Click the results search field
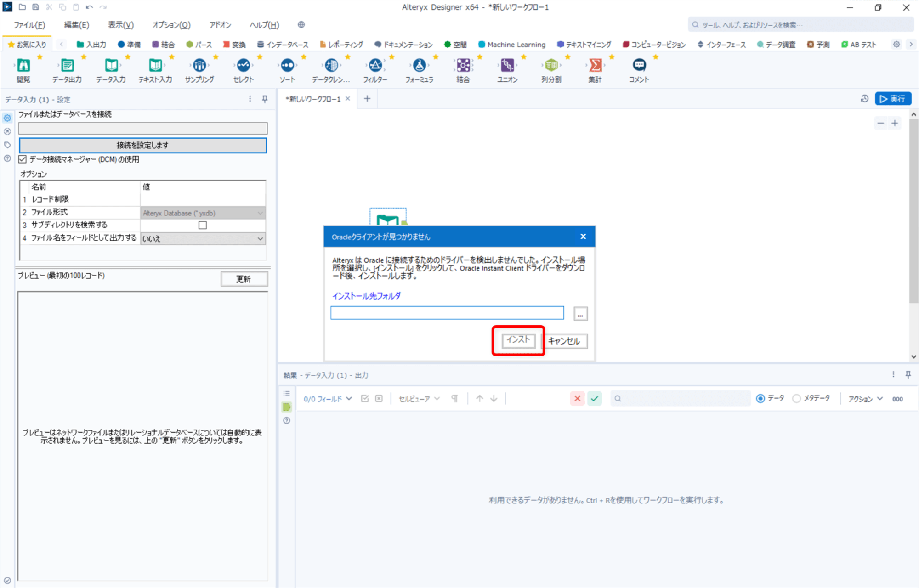The height and width of the screenshot is (588, 919). (680, 398)
